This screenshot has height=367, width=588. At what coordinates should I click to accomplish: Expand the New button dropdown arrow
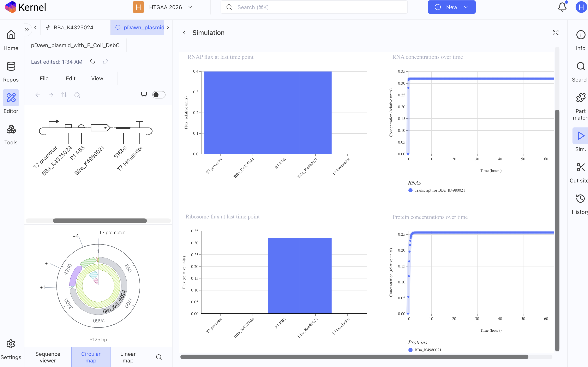click(466, 7)
